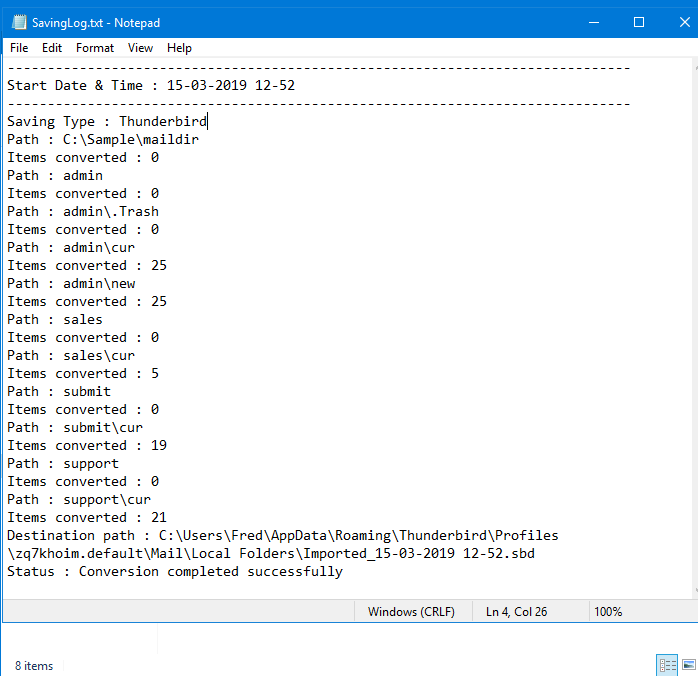Click the 'Path : support\cur' line
Screen dimensions: 698x676
(x=79, y=500)
